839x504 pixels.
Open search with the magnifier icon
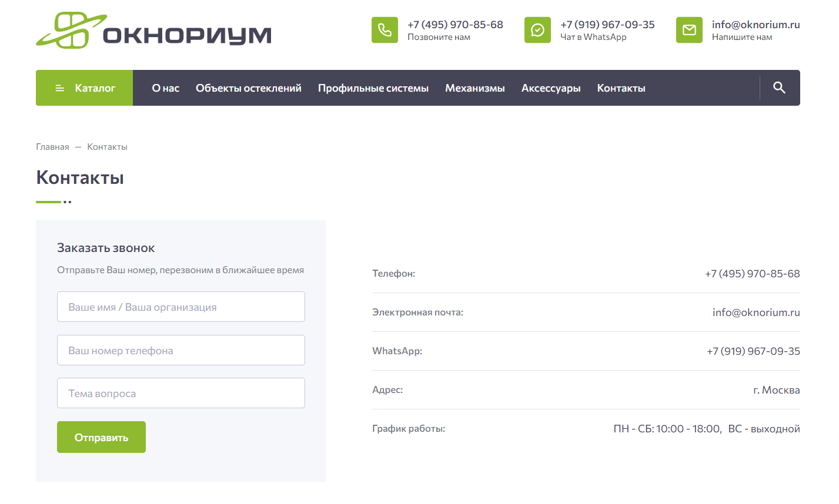coord(779,88)
